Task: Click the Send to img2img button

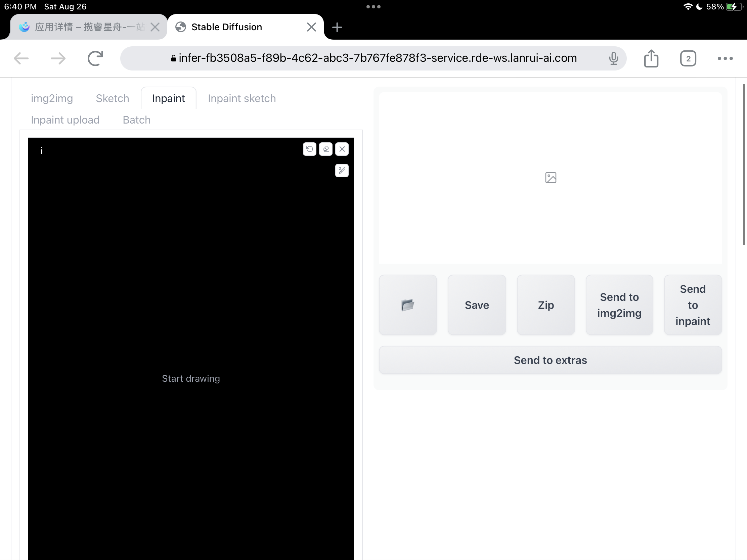Action: point(619,305)
